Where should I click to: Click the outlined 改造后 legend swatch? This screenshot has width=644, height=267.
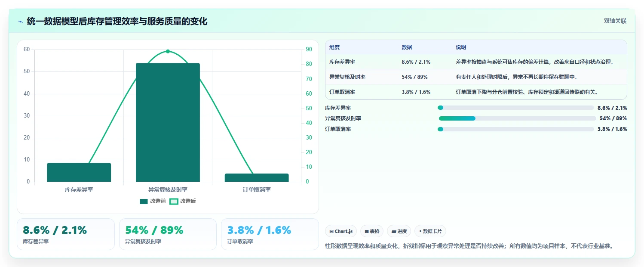tap(174, 201)
